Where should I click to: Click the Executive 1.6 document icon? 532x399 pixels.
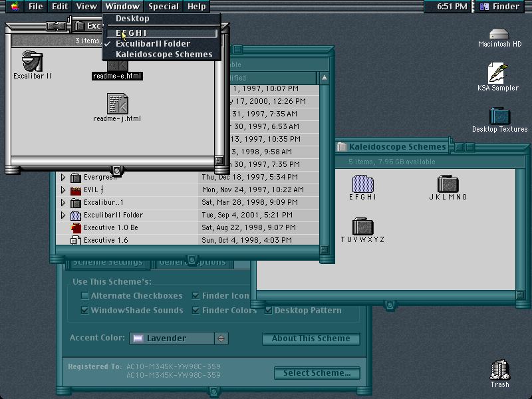click(x=76, y=240)
